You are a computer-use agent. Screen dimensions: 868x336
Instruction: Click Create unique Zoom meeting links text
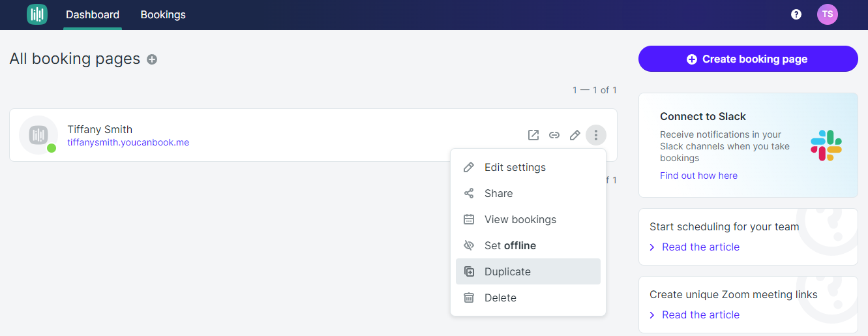tap(734, 294)
